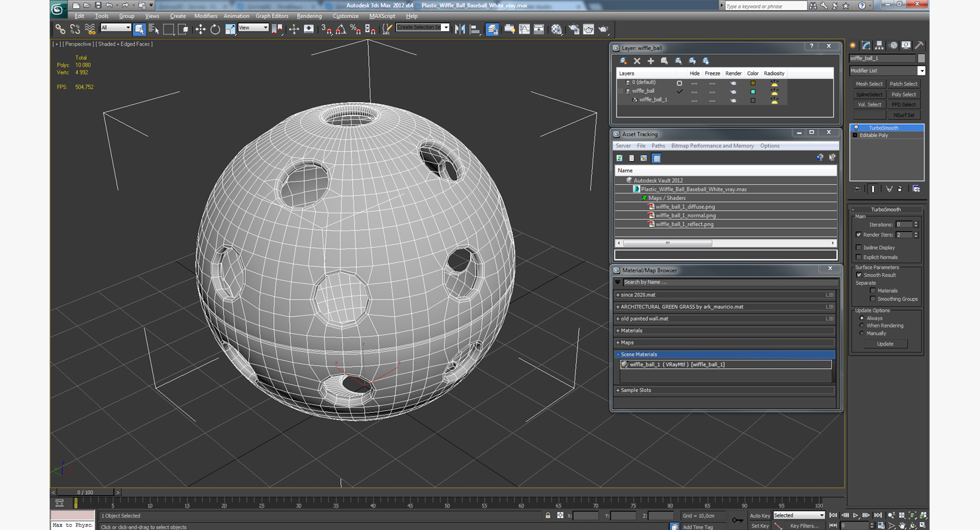
Task: Enable Isoline Display checkbox
Action: tap(859, 247)
